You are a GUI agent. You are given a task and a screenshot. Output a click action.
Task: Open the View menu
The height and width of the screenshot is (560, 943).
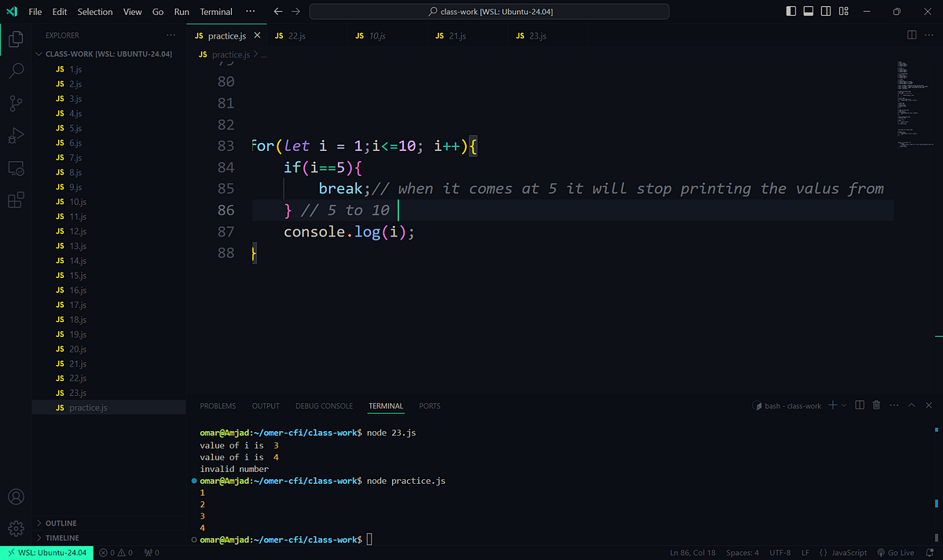133,12
